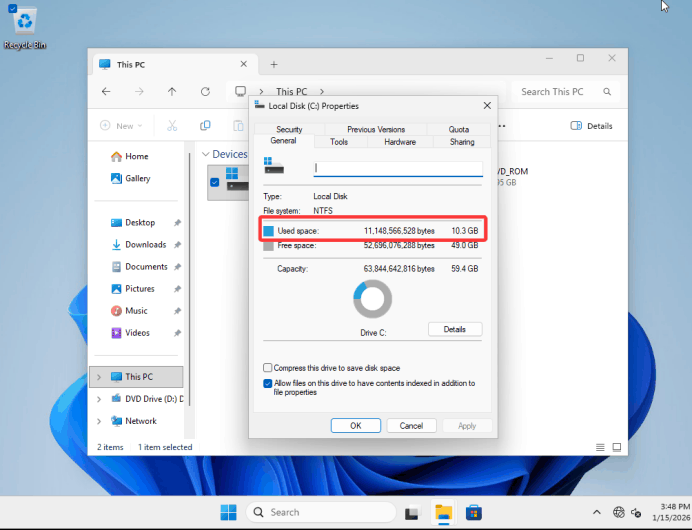The height and width of the screenshot is (530, 692).
Task: Click the Copy icon in Explorer toolbar
Action: pyautogui.click(x=205, y=126)
